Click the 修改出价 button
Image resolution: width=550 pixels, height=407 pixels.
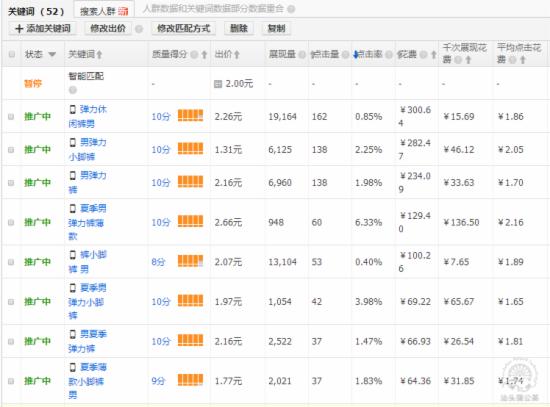(x=108, y=28)
